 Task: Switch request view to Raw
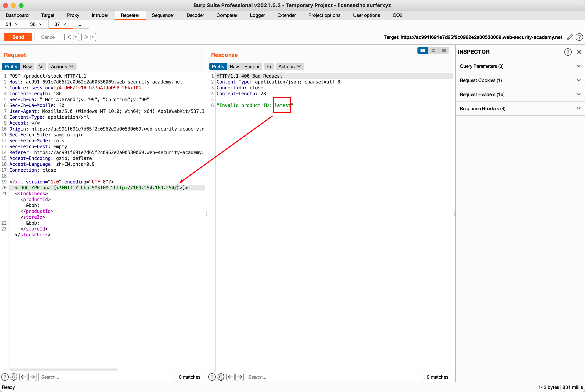tap(27, 66)
